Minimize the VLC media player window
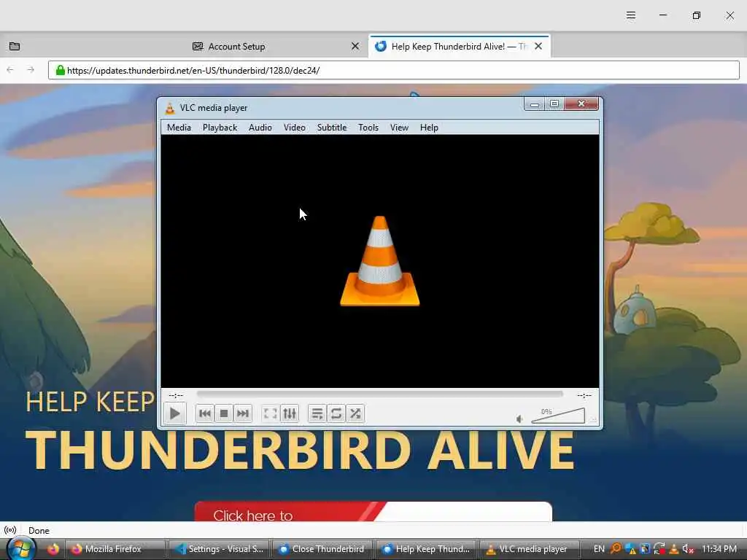Image resolution: width=747 pixels, height=560 pixels. coord(535,104)
